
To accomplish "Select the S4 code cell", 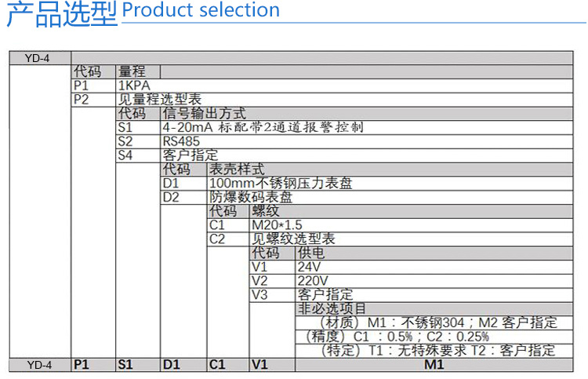I will (x=125, y=155).
